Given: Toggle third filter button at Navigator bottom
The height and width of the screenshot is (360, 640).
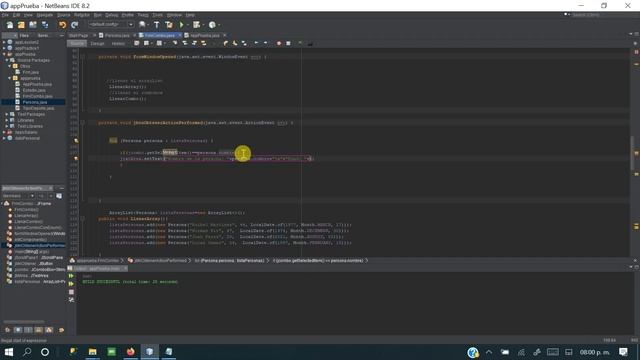Looking at the screenshot, I should pyautogui.click(x=28, y=330).
